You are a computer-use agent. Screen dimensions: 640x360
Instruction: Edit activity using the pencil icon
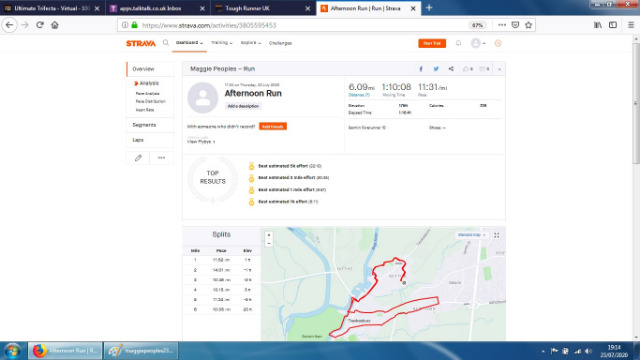[x=138, y=158]
